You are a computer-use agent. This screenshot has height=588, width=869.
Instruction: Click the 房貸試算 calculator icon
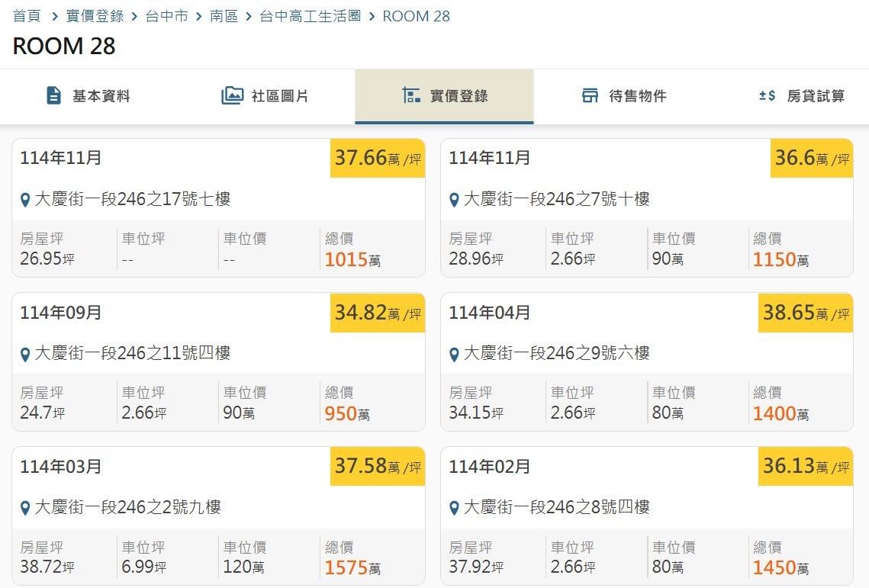(767, 96)
